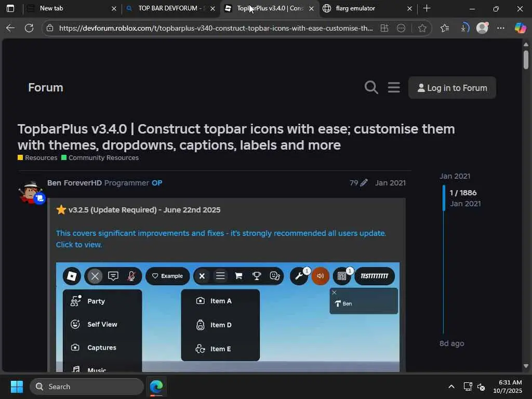The width and height of the screenshot is (532, 399).
Task: Click the Jan 2021 post date link
Action: click(x=390, y=183)
